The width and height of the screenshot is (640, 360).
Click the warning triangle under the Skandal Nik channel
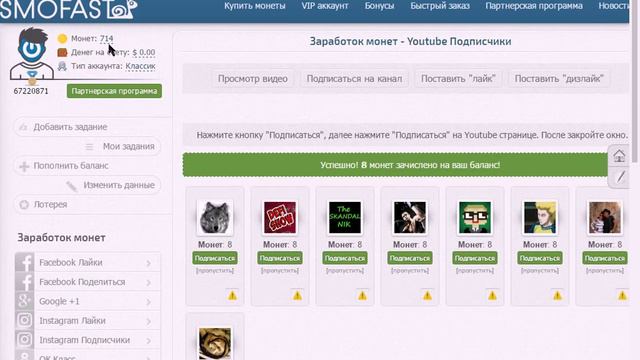362,296
